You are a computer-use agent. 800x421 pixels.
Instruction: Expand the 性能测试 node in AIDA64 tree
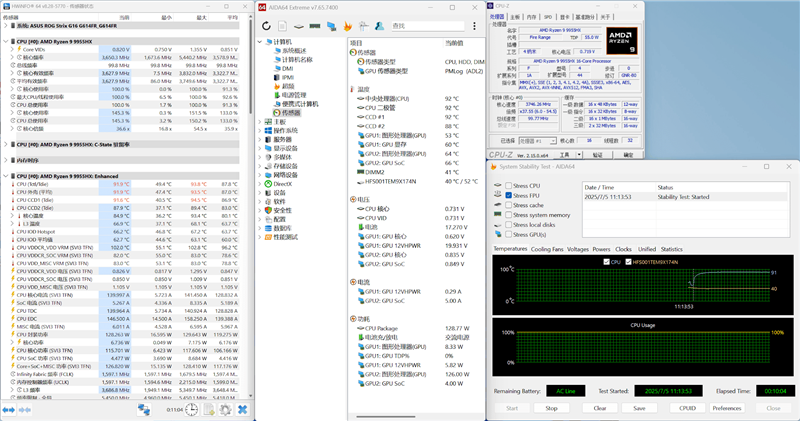(260, 237)
